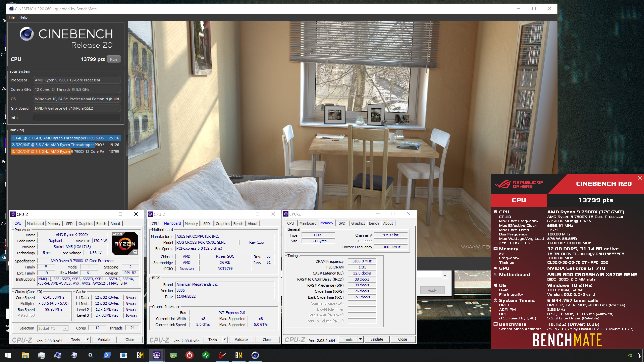Expand Tools dropdown arrow in first CPU-Z window

(88, 339)
